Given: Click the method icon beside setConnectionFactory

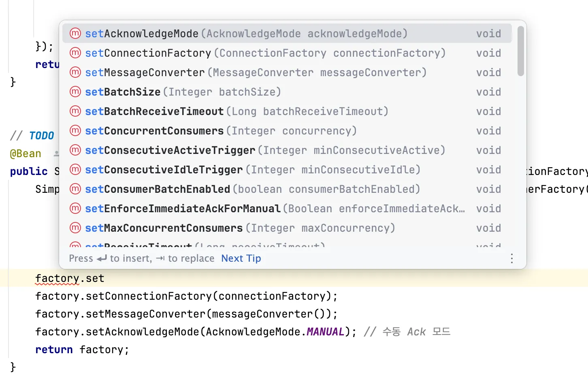Looking at the screenshot, I should coord(75,53).
